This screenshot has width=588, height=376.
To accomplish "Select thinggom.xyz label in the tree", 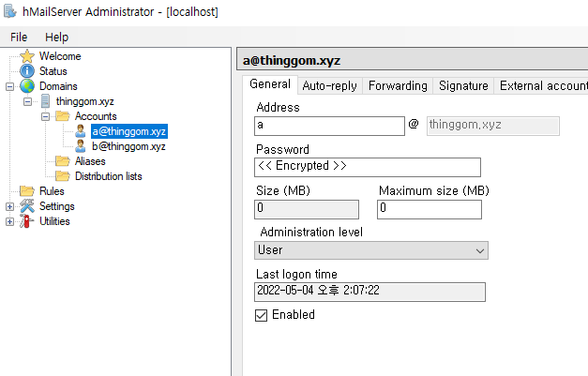I will click(x=84, y=101).
